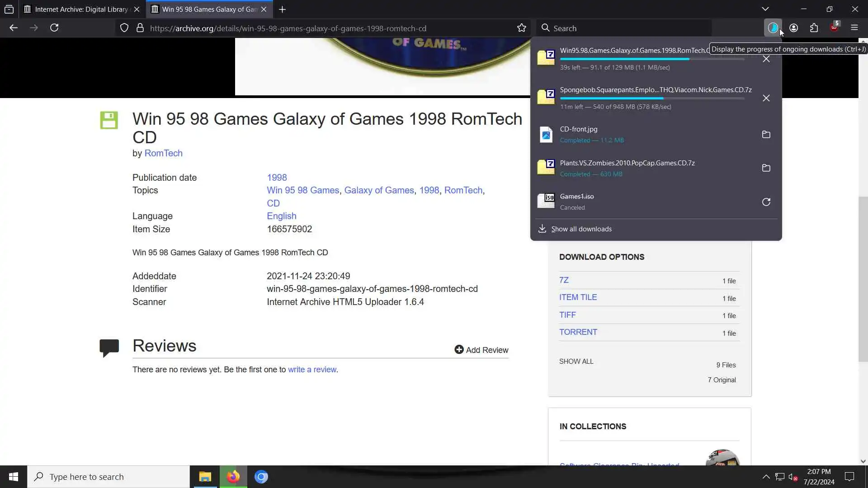Click the Add Review link
This screenshot has height=488, width=868.
click(x=481, y=350)
